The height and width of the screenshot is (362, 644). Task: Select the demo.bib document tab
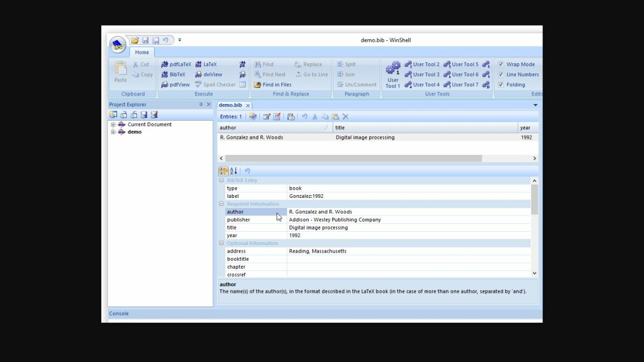tap(230, 105)
